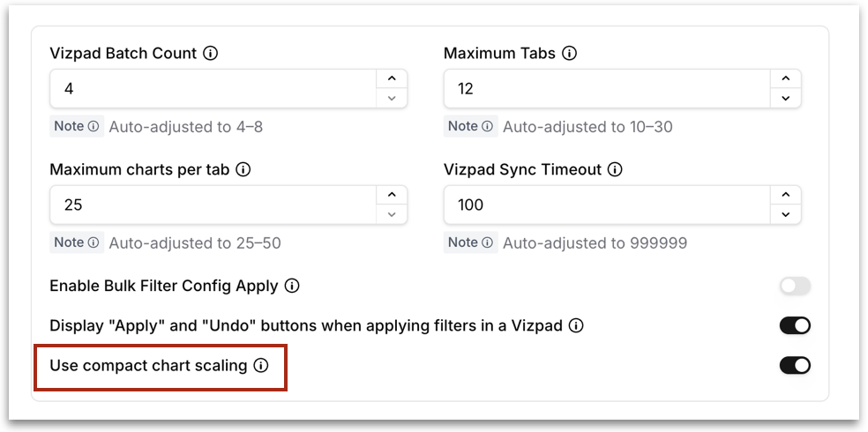
Task: Click info icon after Apply and Undo buttons label
Action: click(576, 326)
